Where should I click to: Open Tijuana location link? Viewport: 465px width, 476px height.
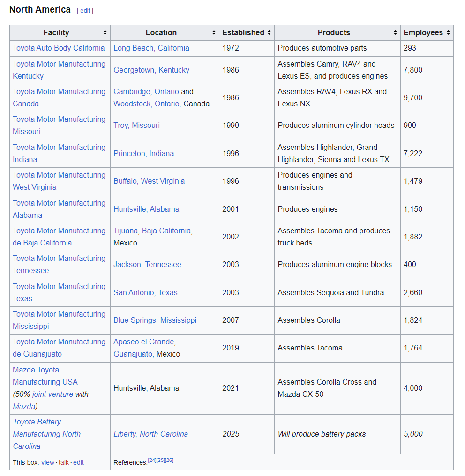126,231
